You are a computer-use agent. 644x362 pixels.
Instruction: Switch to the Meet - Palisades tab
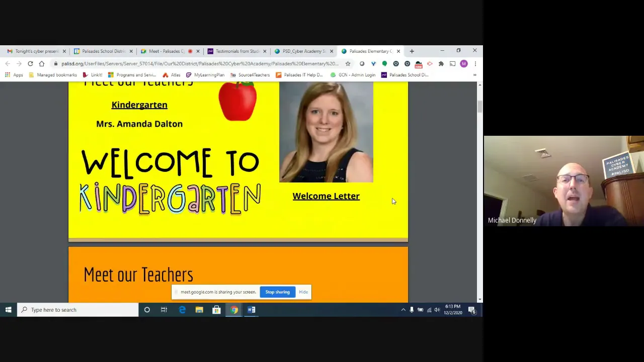coord(167,51)
